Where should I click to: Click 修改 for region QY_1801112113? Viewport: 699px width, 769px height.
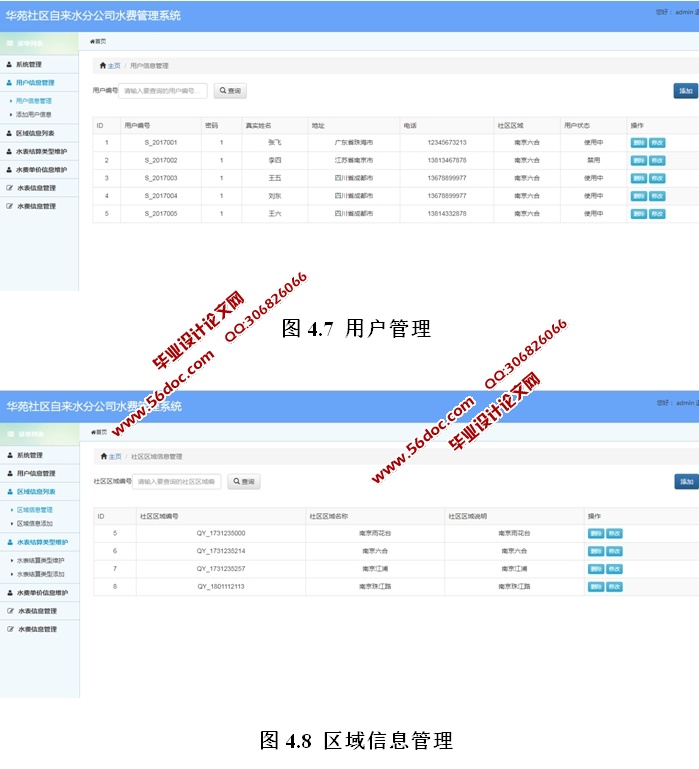coord(614,586)
